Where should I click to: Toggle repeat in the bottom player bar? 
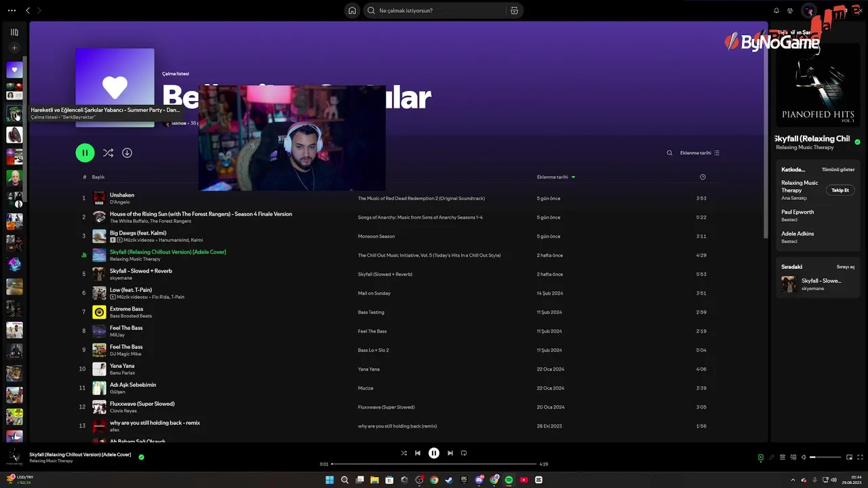point(464,453)
